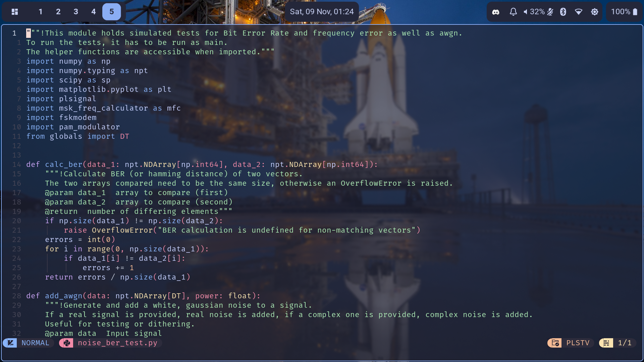Toggle Bluetooth from the status bar
This screenshot has height=362, width=644.
(x=563, y=12)
